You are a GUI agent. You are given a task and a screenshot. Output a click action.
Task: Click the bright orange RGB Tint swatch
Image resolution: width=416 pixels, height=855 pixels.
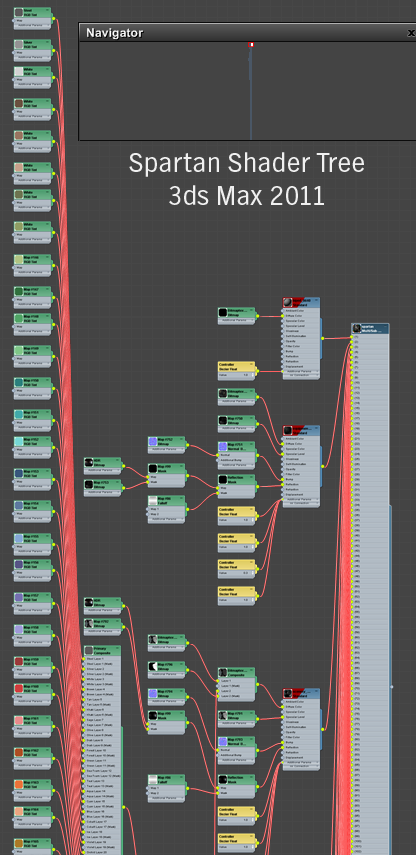(x=19, y=785)
